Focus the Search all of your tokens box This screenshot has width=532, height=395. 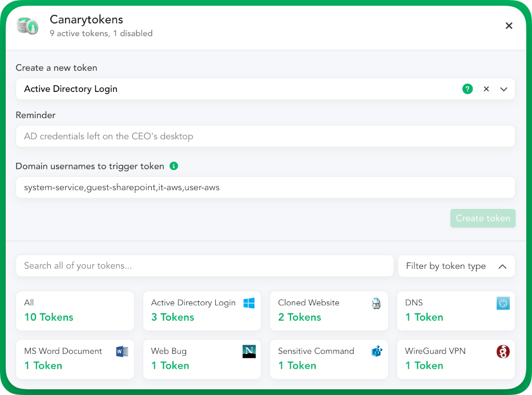(204, 265)
